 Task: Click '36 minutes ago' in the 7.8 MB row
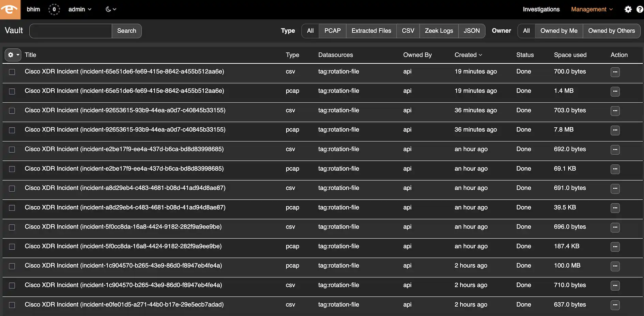point(476,129)
